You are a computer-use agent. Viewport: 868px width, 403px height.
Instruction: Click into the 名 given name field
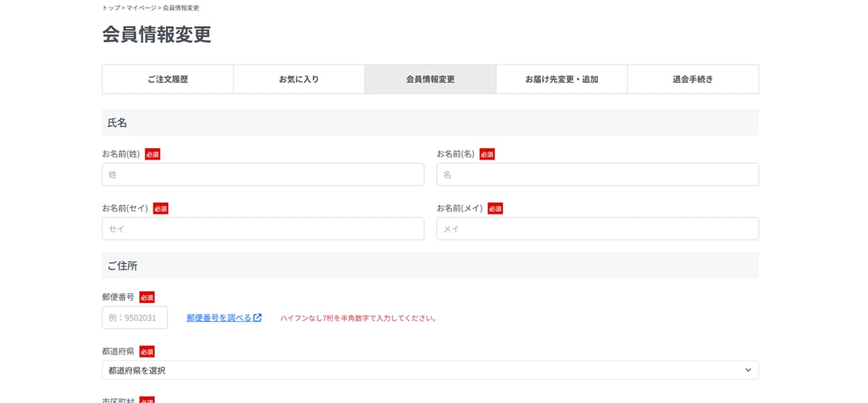[x=597, y=174]
